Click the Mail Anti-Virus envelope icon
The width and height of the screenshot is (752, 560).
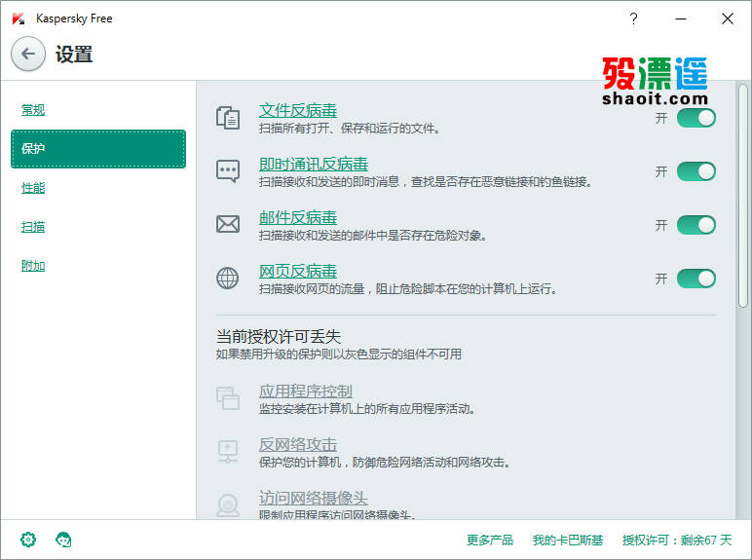point(228,224)
